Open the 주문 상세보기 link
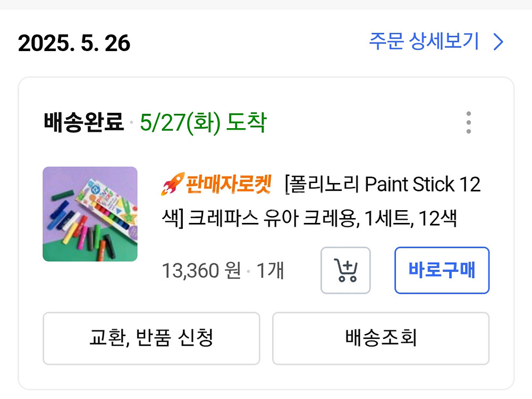Viewport: 532px width, 399px height. coord(424,41)
